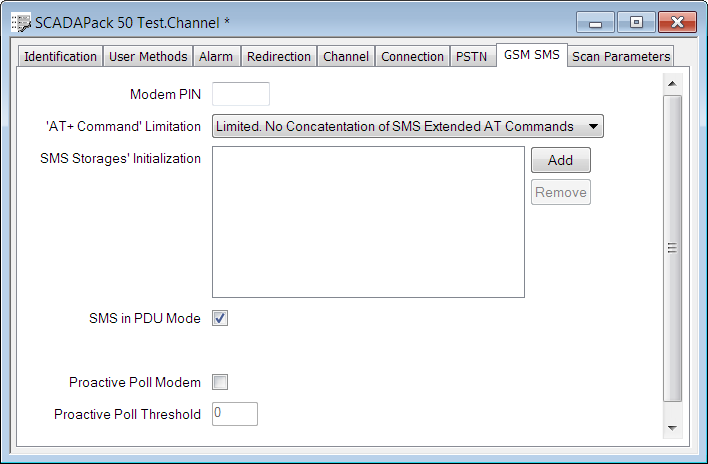Image resolution: width=708 pixels, height=464 pixels.
Task: Click inside the SMS Storages' Initialization list
Action: (368, 222)
